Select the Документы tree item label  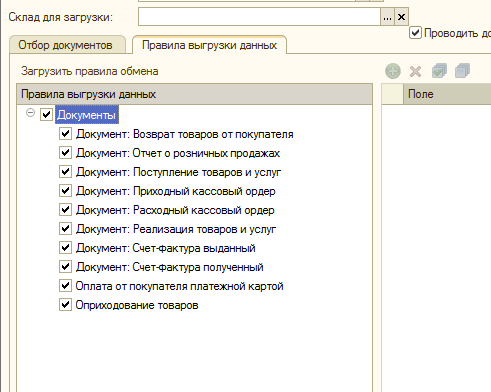(x=87, y=115)
